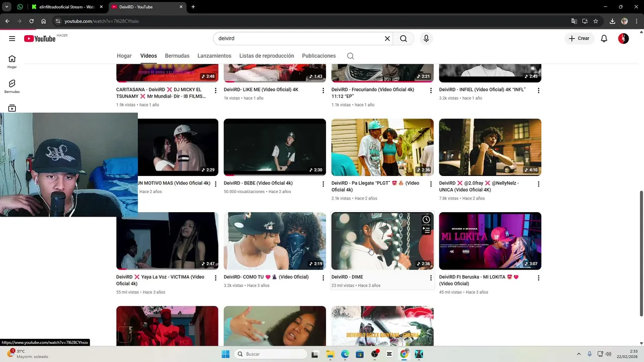Open DeiviRD Ft Beruska MI LOKITA title
The image size is (644, 362).
478,280
